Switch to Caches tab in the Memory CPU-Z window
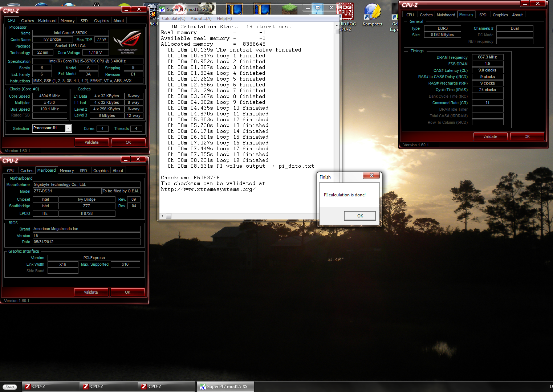Image resolution: width=553 pixels, height=392 pixels. (426, 15)
